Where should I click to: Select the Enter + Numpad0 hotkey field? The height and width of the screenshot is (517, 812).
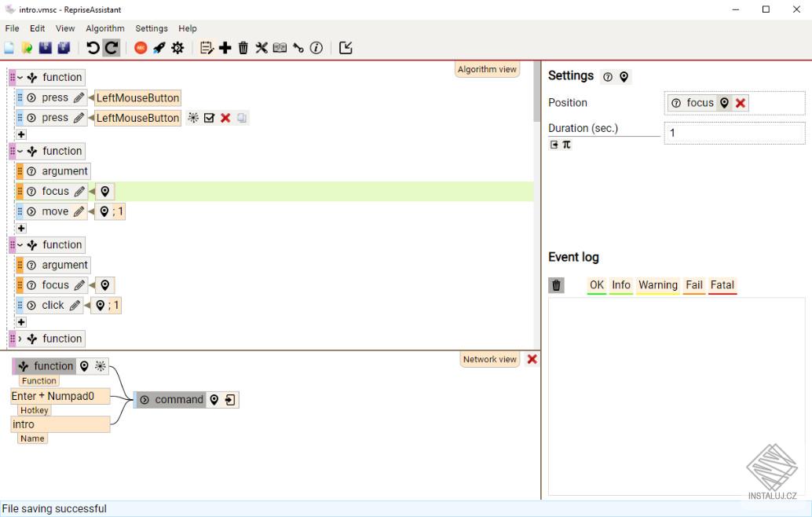pyautogui.click(x=60, y=396)
